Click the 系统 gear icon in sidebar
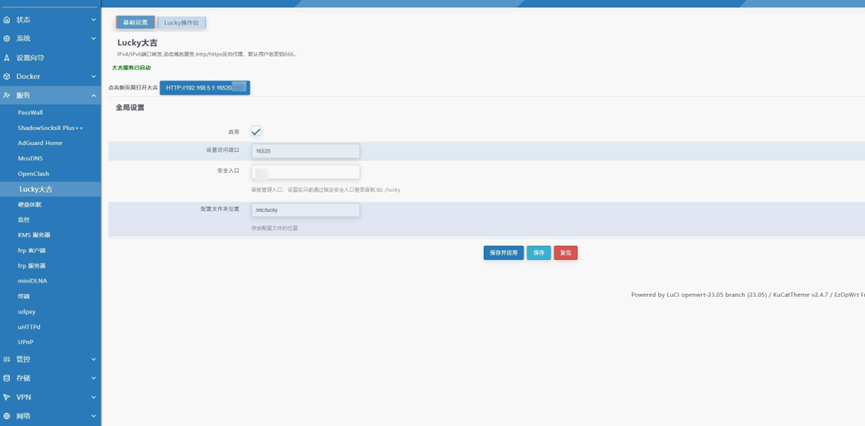Viewport: 865px width, 426px height. pos(7,38)
